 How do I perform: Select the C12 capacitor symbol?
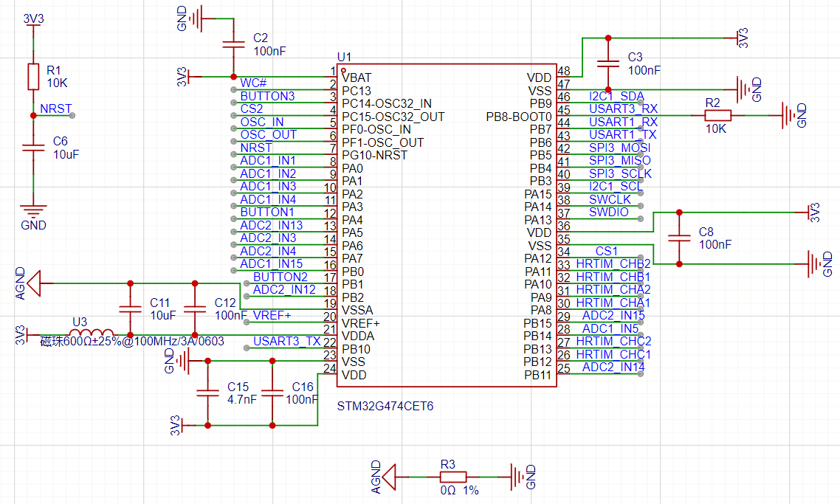194,309
